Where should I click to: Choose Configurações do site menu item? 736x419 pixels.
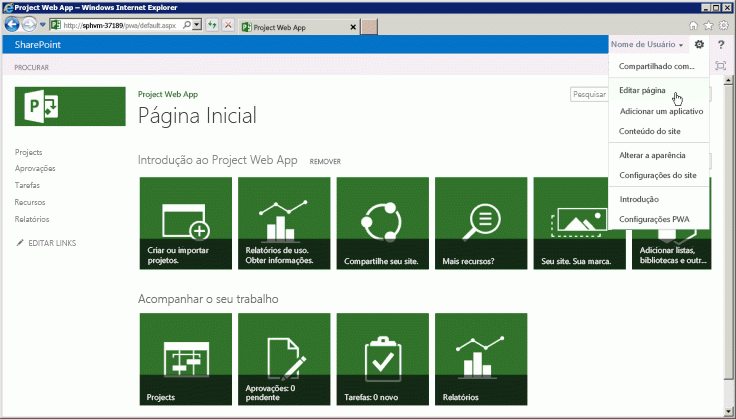coord(657,175)
